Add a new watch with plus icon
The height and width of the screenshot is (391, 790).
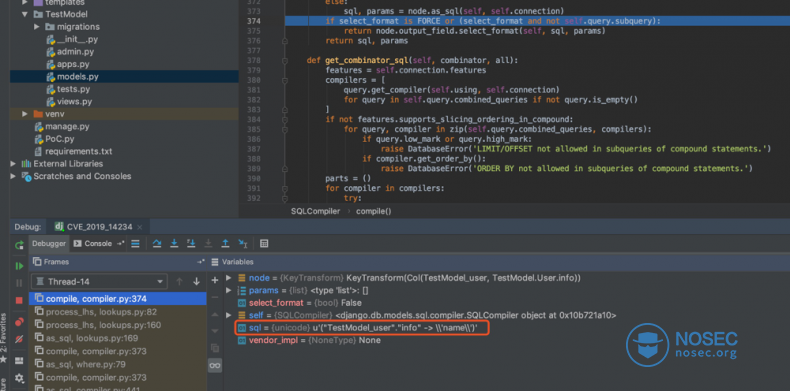215,280
